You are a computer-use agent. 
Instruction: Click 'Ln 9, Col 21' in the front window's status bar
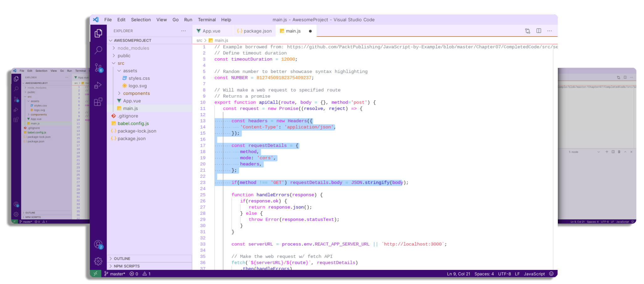(458, 274)
